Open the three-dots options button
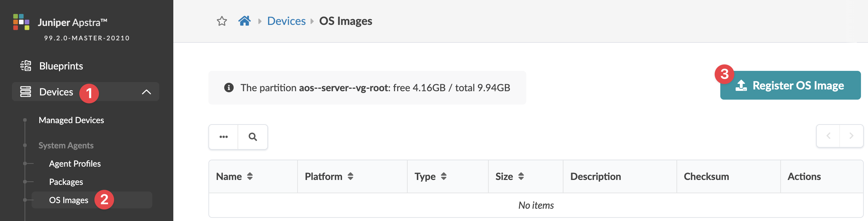Image resolution: width=868 pixels, height=221 pixels. coord(223,137)
